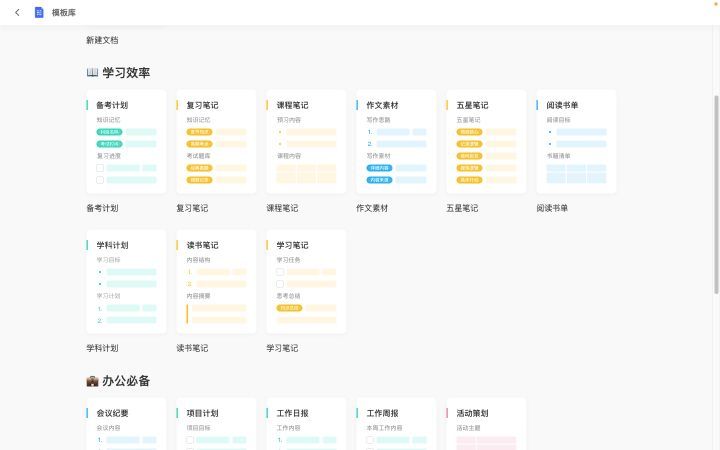Open the 阅读书单 template thumbnail
The width and height of the screenshot is (720, 450).
576,141
